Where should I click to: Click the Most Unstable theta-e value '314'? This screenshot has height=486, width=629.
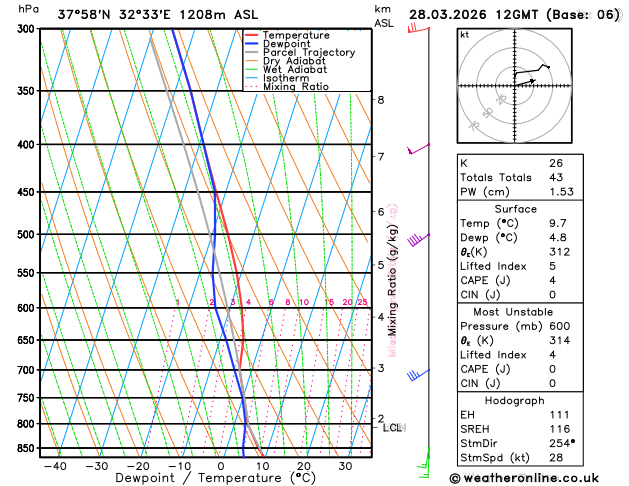560,341
